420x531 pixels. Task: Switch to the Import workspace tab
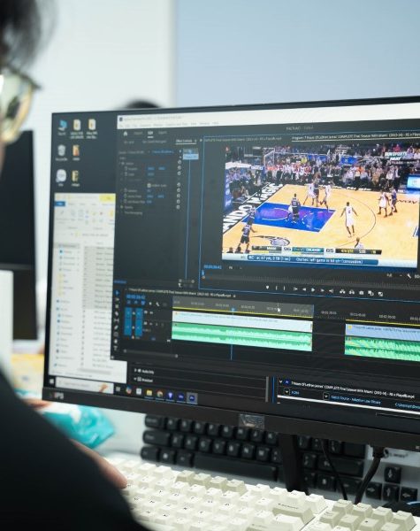[x=138, y=133]
